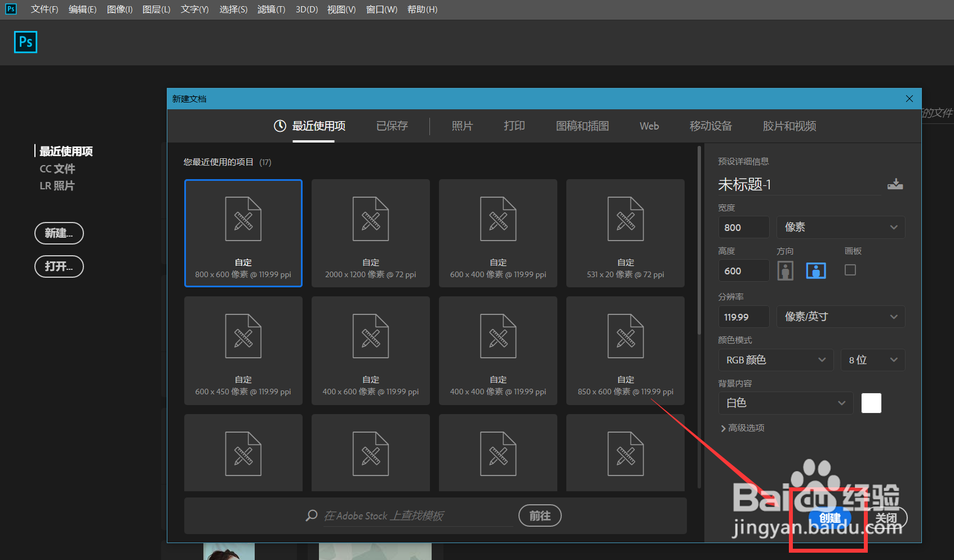Screen dimensions: 954x560
Task: Click the width input field showing 800
Action: [x=744, y=227]
